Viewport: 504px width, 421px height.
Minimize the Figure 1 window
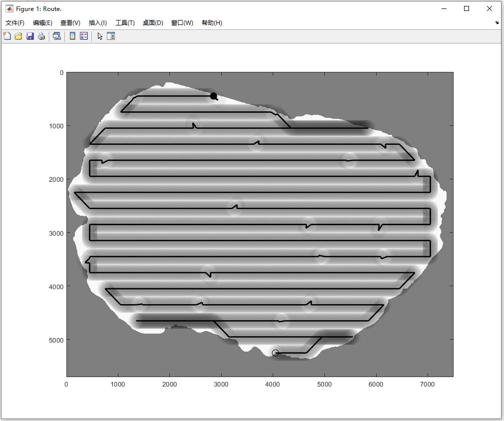tap(444, 8)
